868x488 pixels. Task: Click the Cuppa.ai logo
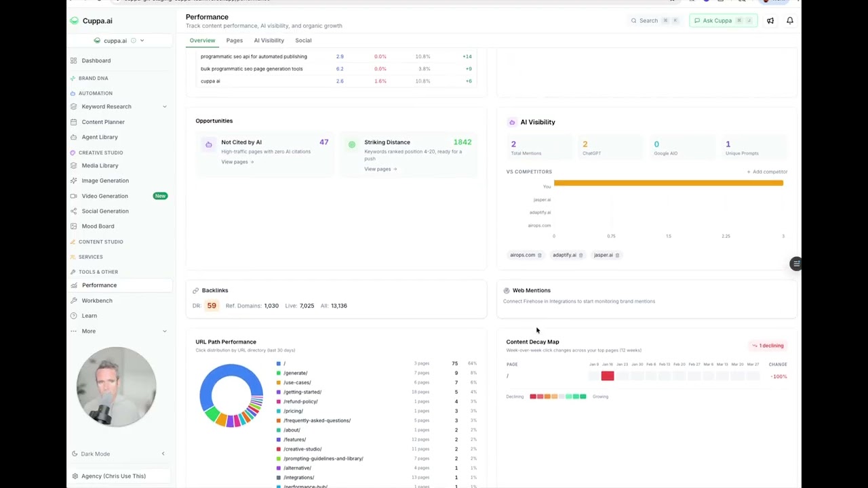tap(74, 21)
